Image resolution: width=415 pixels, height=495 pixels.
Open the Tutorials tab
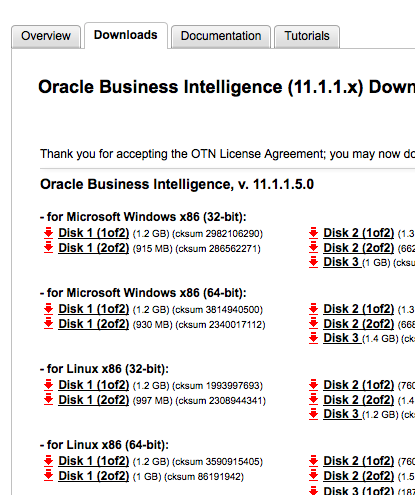pyautogui.click(x=307, y=36)
